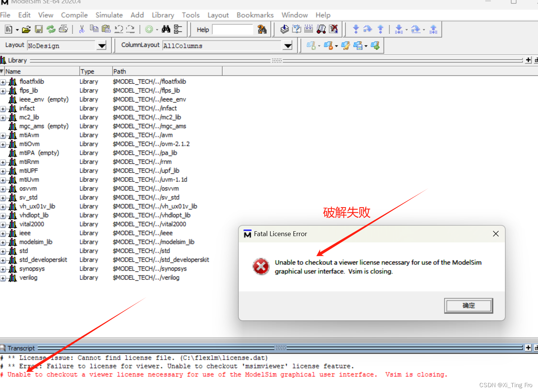Click the $MODEL_TECH/../std_developerskit path cell
The image size is (538, 392).
coord(161,260)
